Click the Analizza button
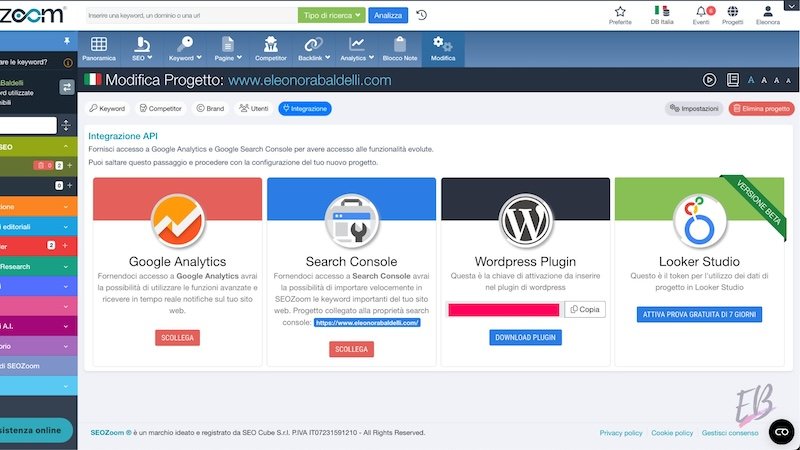The image size is (800, 450). coord(388,15)
